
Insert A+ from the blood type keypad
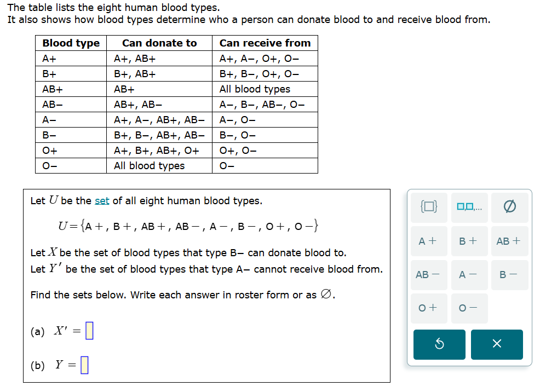pos(429,241)
